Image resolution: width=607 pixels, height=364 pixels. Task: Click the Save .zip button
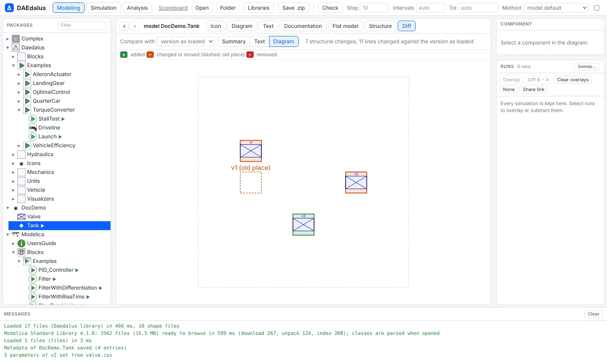(293, 8)
